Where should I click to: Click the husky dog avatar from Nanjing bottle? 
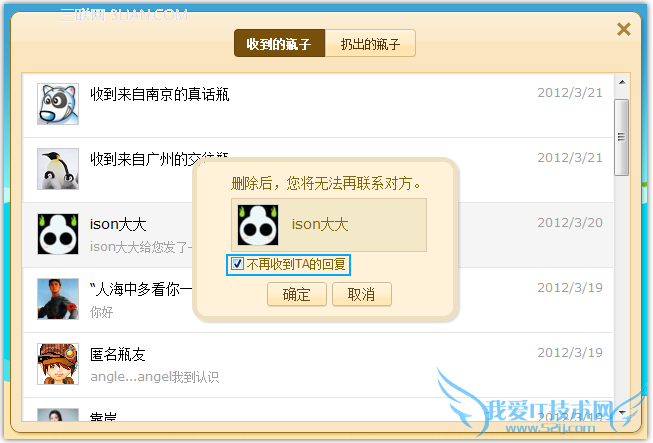point(58,104)
